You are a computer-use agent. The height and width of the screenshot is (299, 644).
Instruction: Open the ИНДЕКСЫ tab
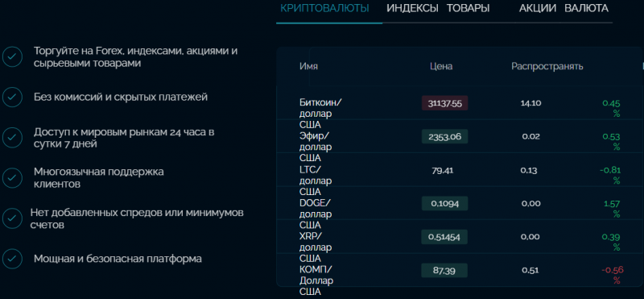coord(412,8)
